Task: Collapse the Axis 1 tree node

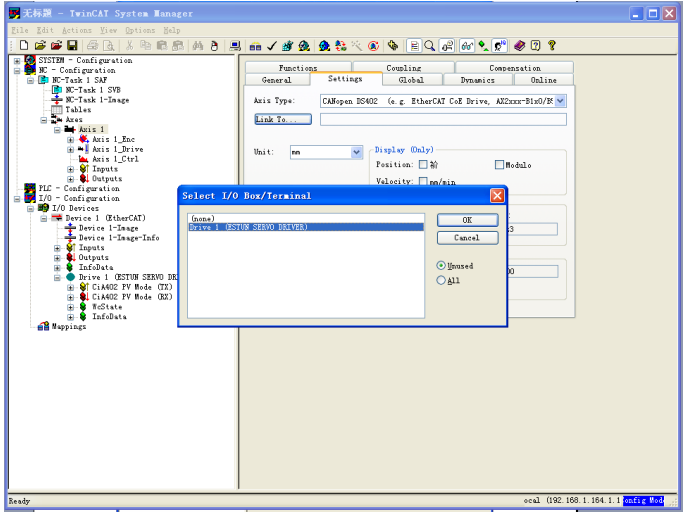Action: coord(57,130)
